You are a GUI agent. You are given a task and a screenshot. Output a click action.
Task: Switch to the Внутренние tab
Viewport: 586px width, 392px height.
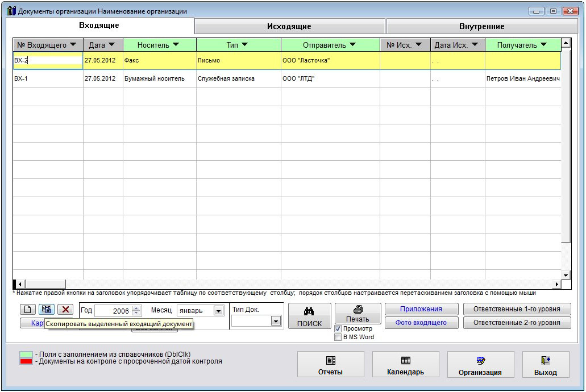[x=482, y=27]
